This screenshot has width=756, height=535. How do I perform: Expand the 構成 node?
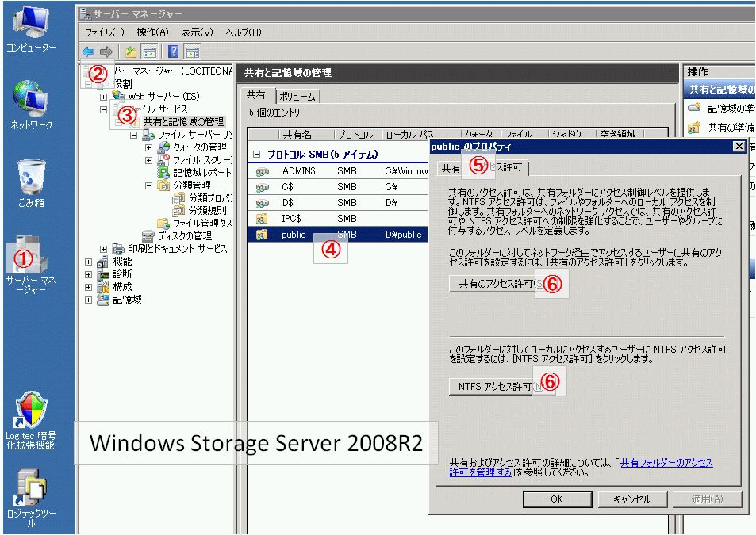88,287
